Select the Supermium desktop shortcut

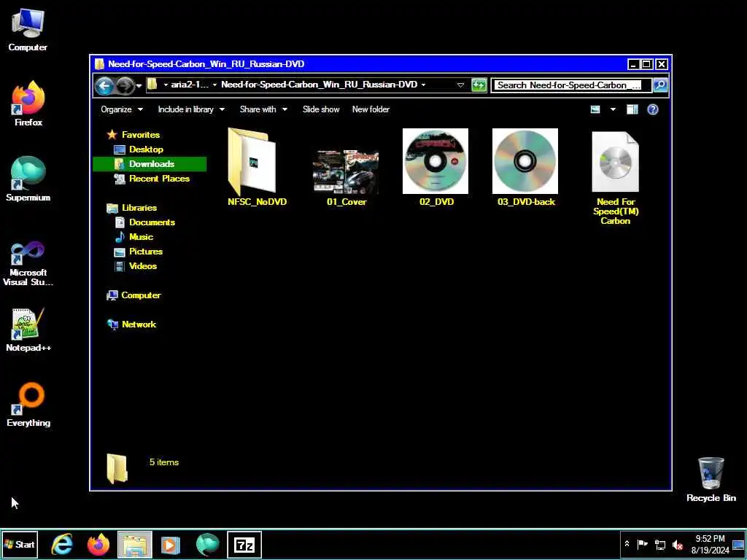point(28,179)
